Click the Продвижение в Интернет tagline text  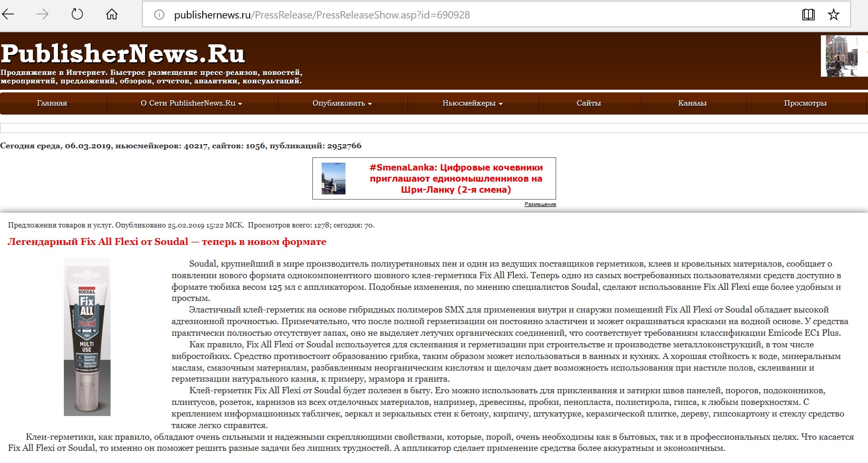coord(151,77)
